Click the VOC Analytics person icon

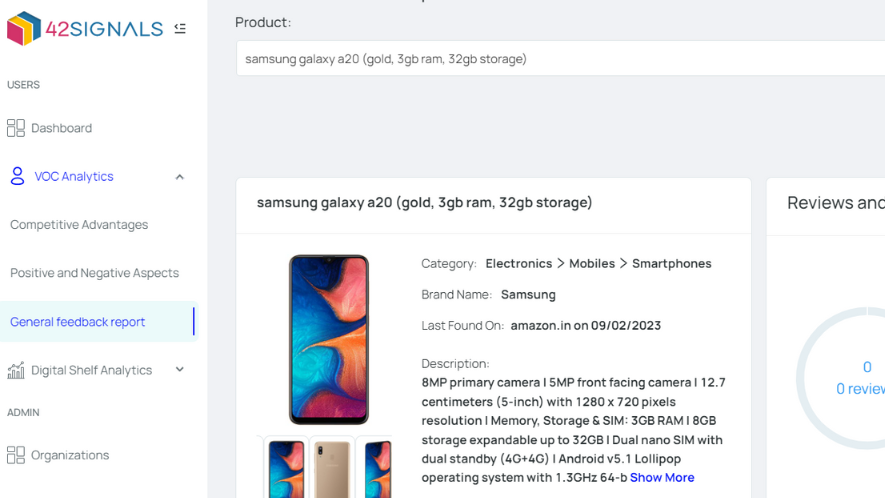tap(17, 176)
